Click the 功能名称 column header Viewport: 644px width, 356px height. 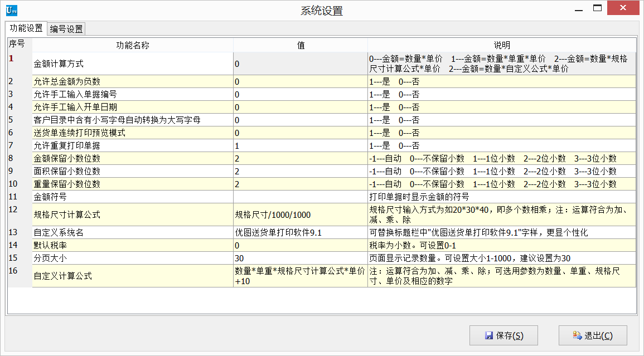133,45
